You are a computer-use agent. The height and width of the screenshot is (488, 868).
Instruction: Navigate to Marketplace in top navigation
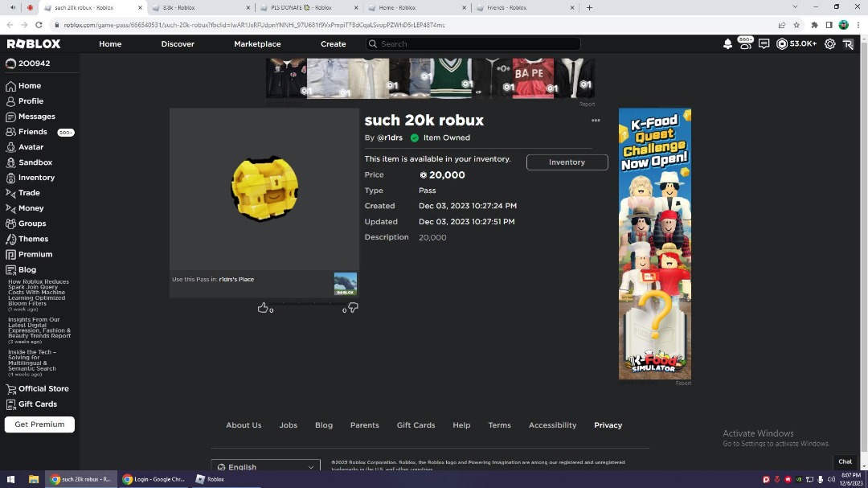[x=257, y=44]
